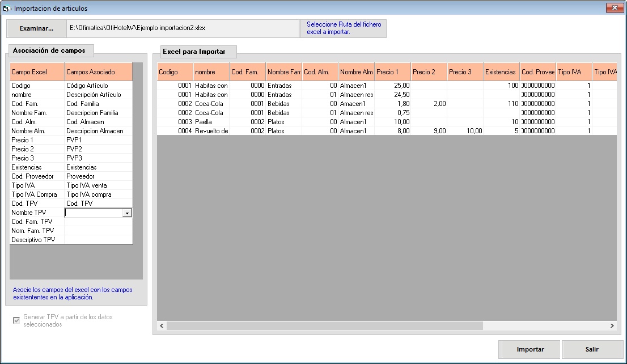Screen dimensions: 627x364
Task: Select the Precio 1 cell 0,75
Action: tap(393, 113)
